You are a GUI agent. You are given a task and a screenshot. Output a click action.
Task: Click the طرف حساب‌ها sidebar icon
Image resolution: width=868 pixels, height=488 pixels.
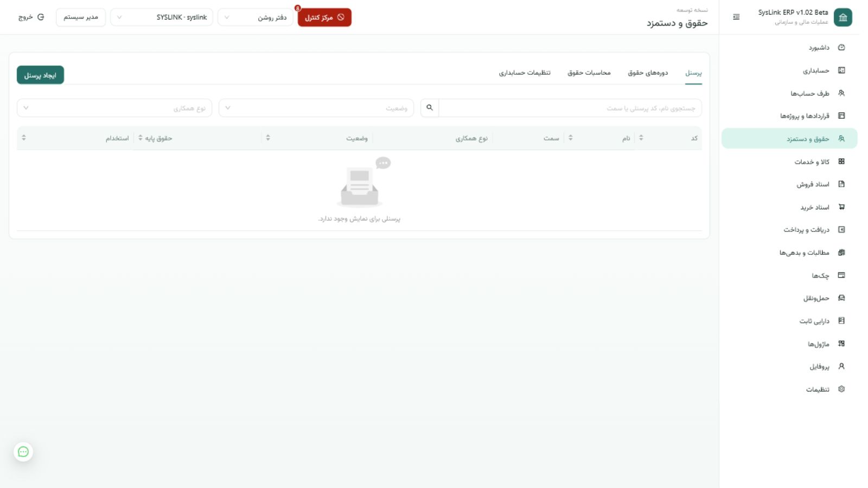click(841, 93)
